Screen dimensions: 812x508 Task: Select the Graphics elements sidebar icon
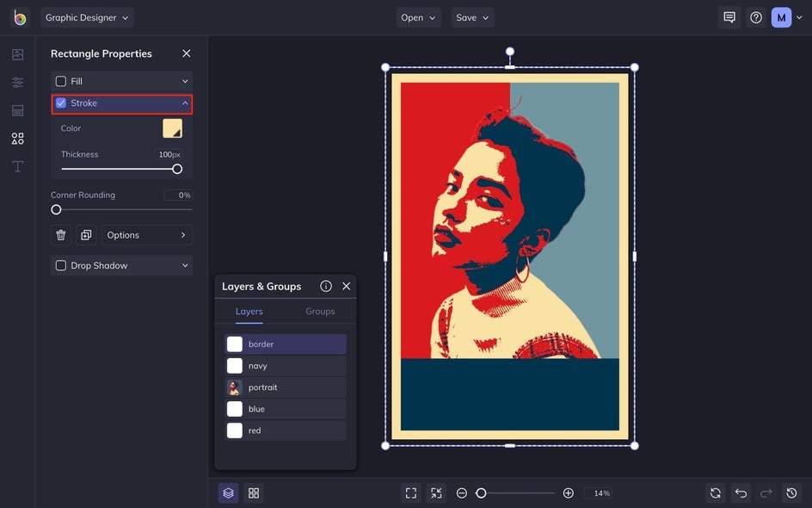[x=17, y=139]
